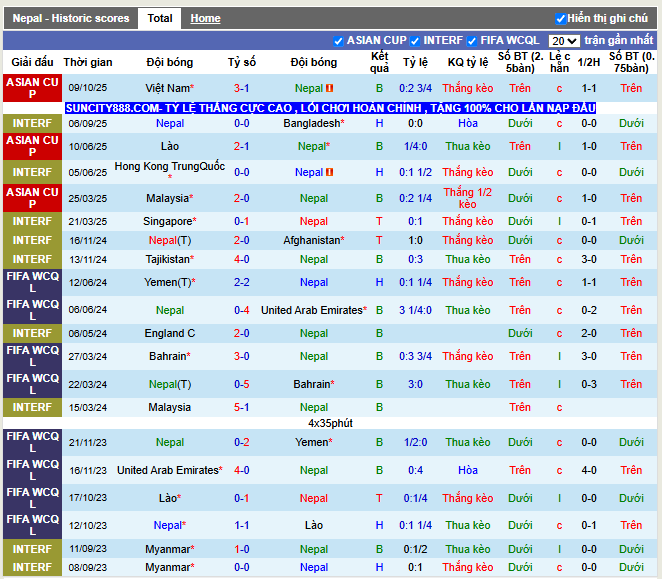Switch to the Home tab
This screenshot has width=662, height=579.
tap(205, 18)
